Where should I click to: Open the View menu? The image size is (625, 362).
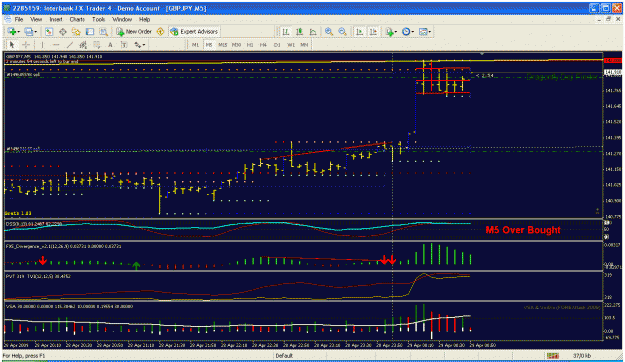(x=36, y=19)
